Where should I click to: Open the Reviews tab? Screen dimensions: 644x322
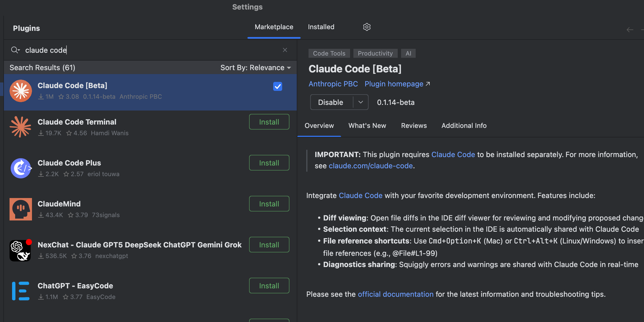tap(414, 126)
